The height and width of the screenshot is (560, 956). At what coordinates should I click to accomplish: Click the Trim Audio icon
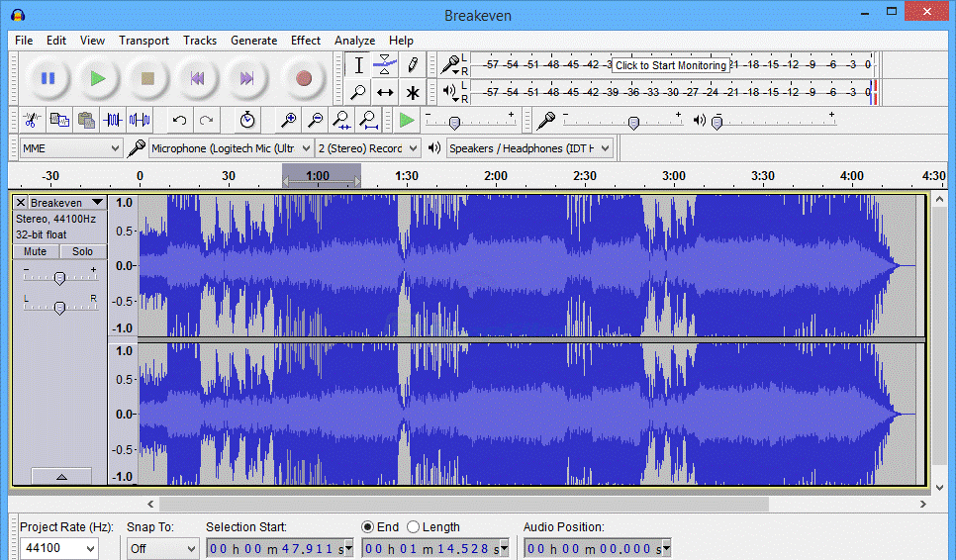pyautogui.click(x=113, y=120)
